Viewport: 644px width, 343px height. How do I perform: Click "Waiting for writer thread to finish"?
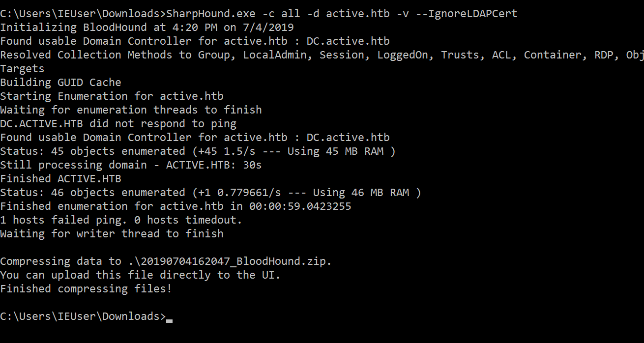(112, 233)
